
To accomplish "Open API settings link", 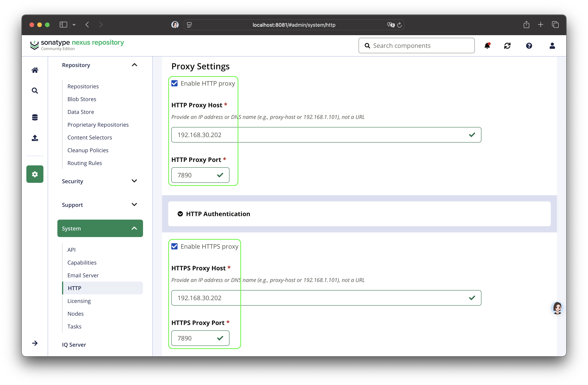I will [x=71, y=250].
